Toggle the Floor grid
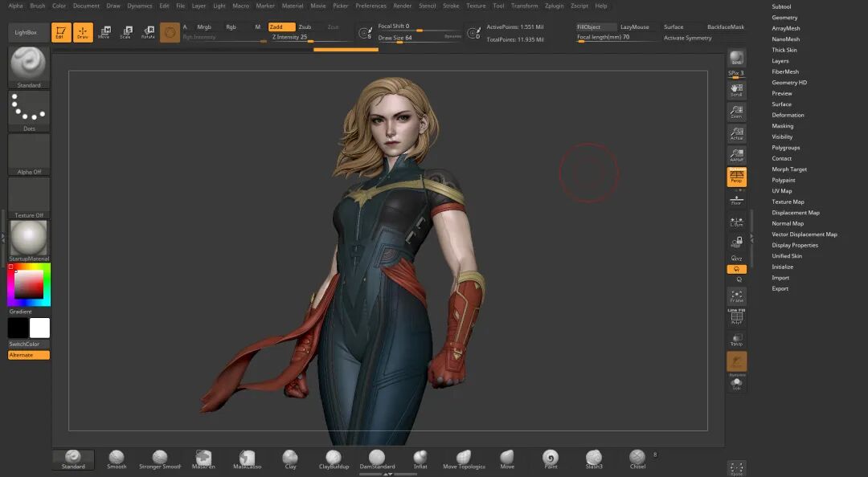The height and width of the screenshot is (477, 868). tap(736, 200)
